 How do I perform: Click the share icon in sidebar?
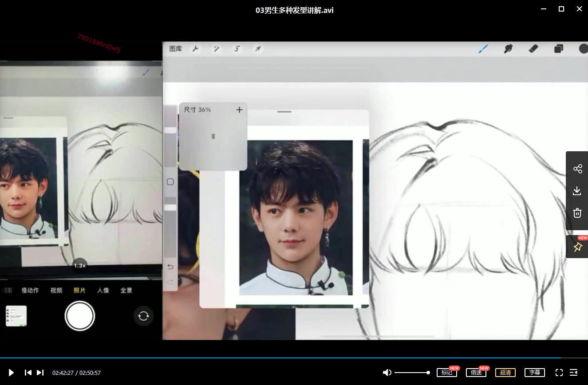577,169
